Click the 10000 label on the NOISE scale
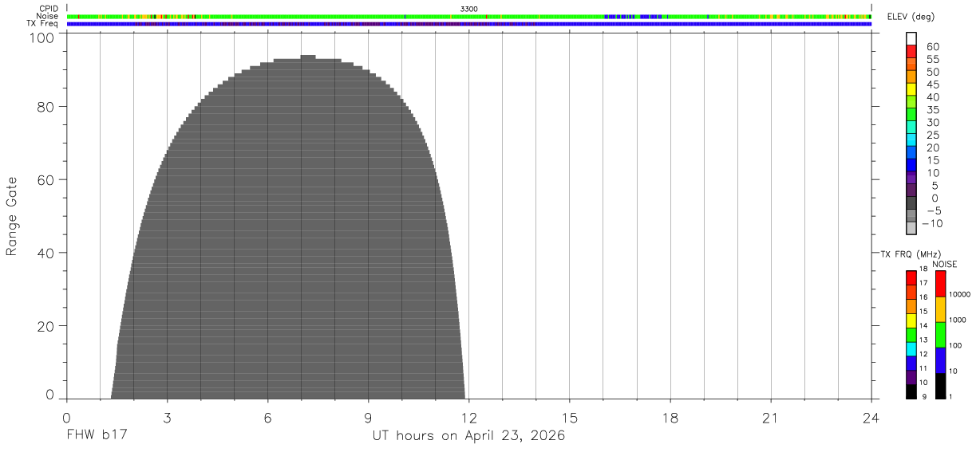The image size is (980, 452). point(959,294)
